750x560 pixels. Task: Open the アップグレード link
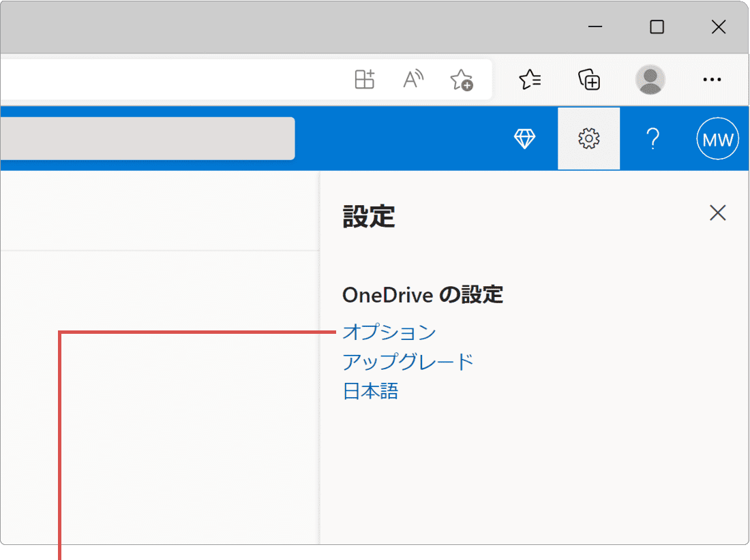(408, 362)
